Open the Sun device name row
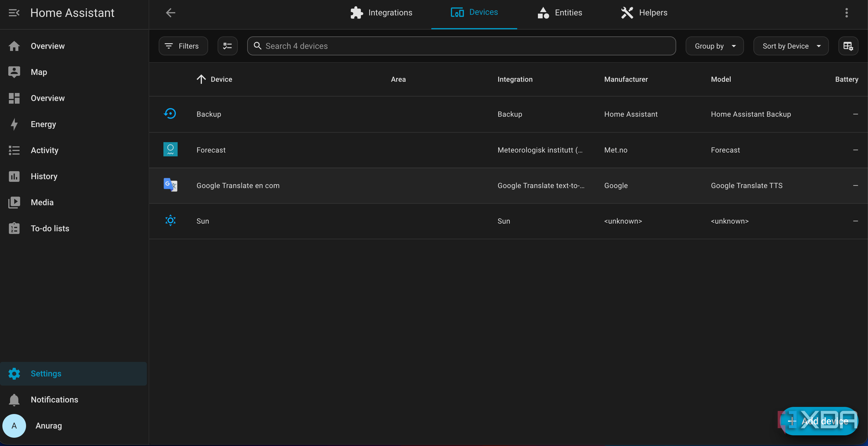868x446 pixels. click(508, 221)
